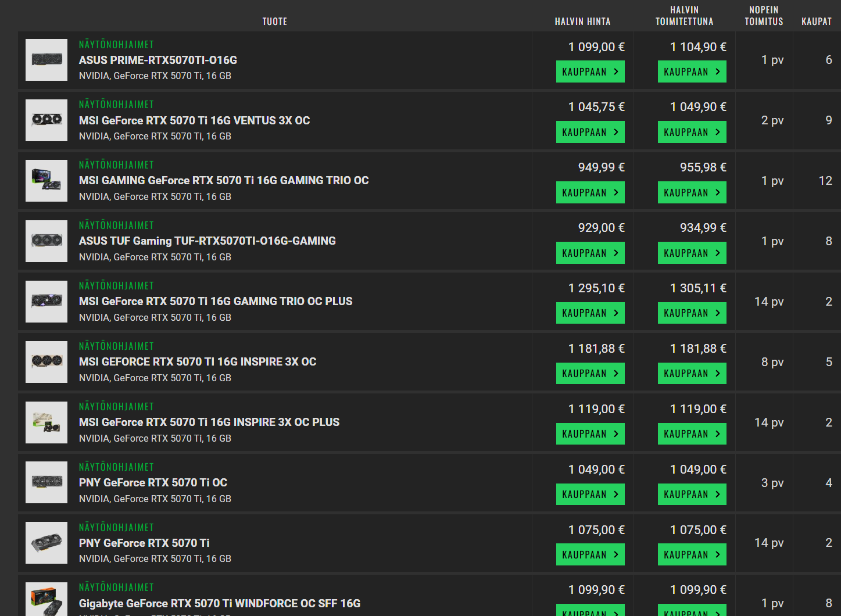Click Kauppaan under the 929,00 € price
841x616 pixels.
click(x=591, y=253)
